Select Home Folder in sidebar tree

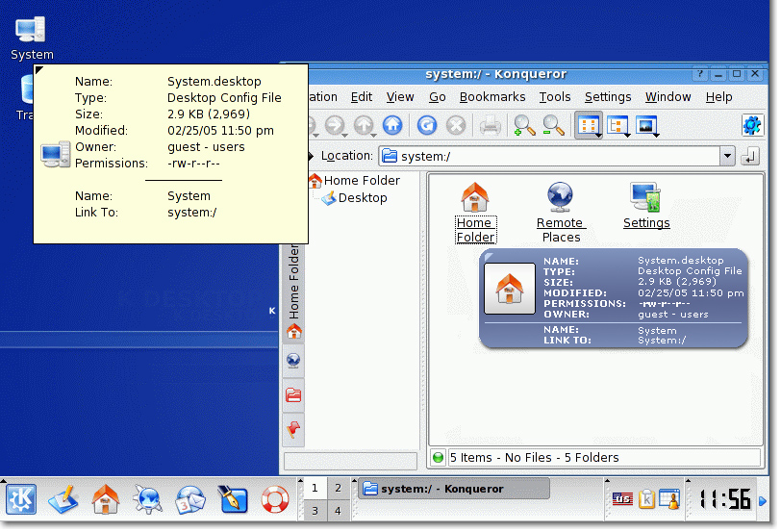pos(355,180)
